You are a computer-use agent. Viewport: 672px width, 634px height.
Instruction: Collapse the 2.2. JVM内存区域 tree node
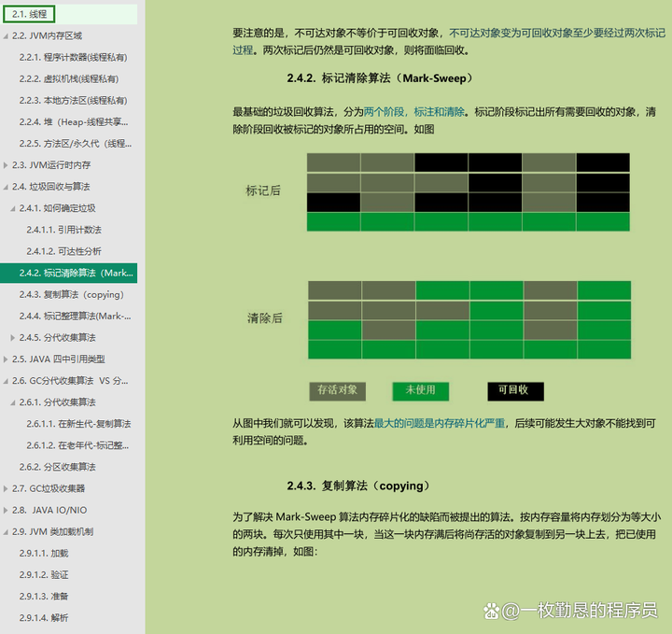[x=6, y=36]
